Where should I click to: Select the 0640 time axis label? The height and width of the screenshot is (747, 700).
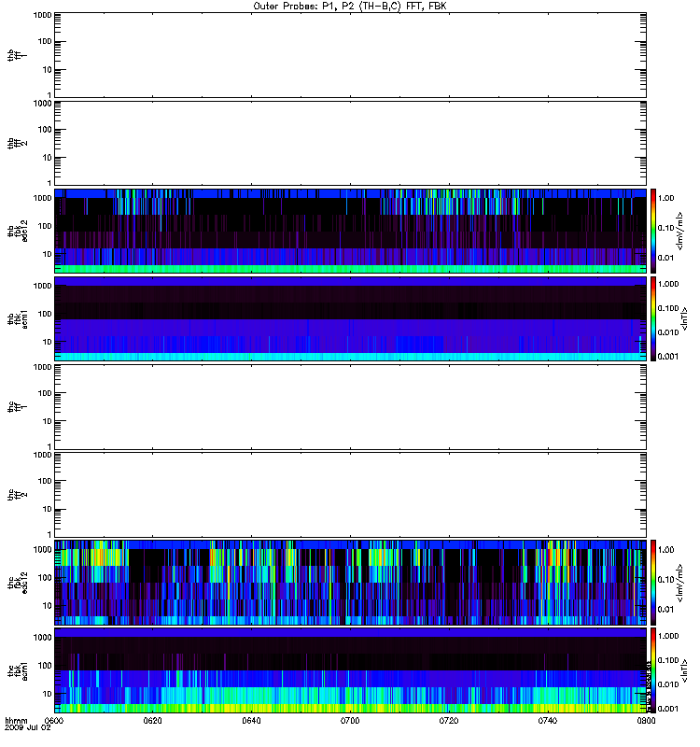pyautogui.click(x=251, y=721)
